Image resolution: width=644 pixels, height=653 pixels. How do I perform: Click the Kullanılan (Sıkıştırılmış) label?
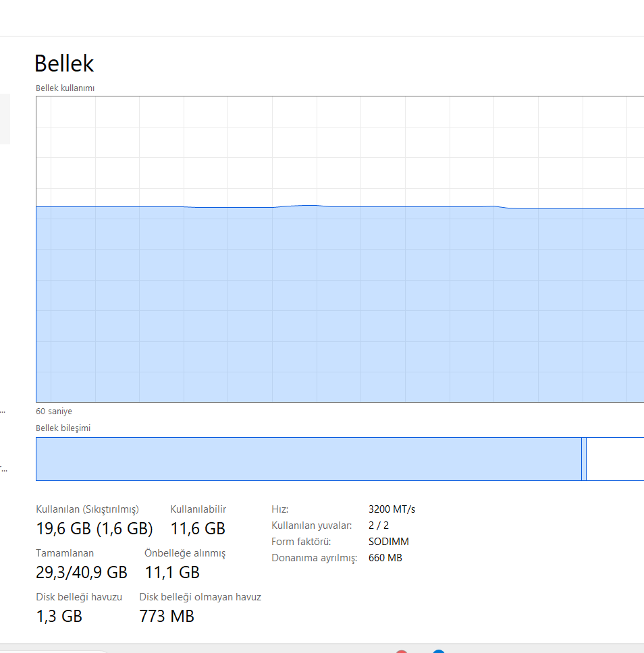pos(88,509)
